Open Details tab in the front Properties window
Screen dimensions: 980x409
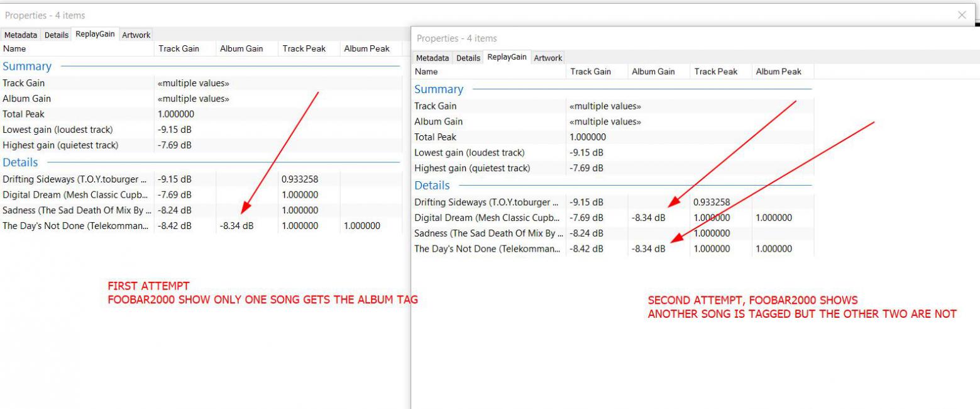pyautogui.click(x=468, y=58)
